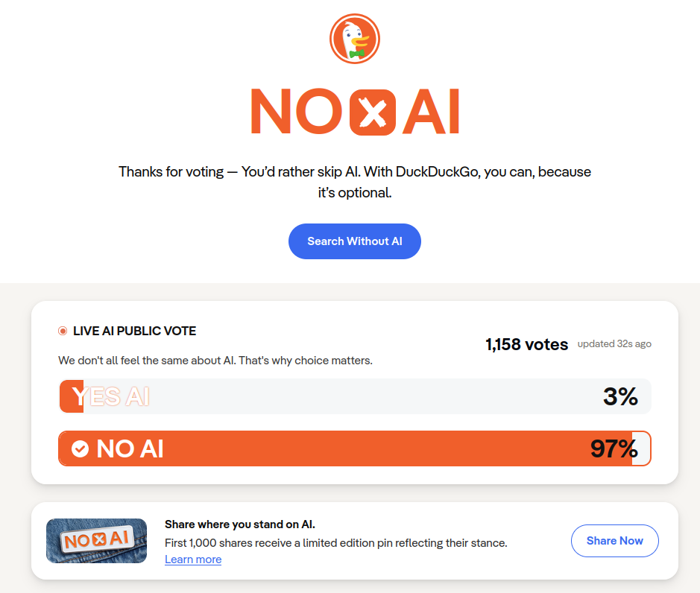Select the YES AI vote bar
The image size is (700, 593).
click(354, 396)
